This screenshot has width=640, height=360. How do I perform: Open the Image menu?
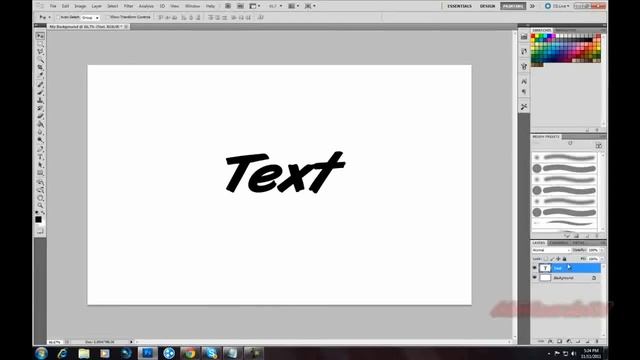[80, 6]
